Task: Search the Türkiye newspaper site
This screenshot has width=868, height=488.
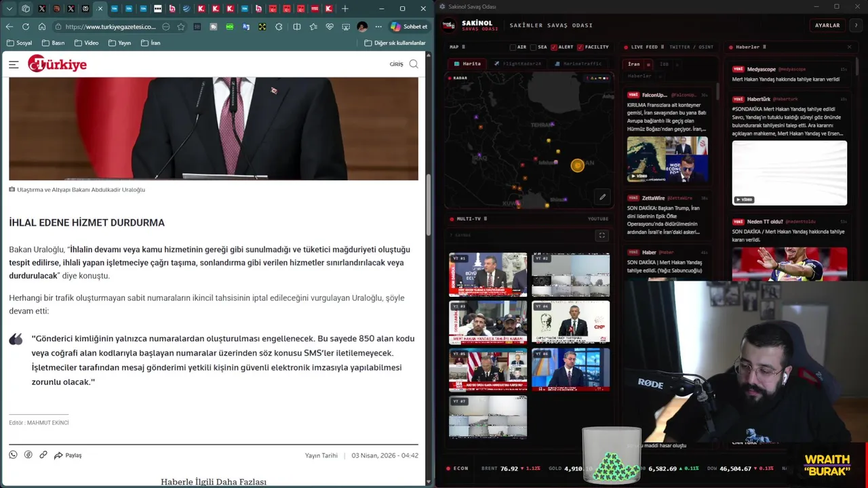Action: [414, 64]
